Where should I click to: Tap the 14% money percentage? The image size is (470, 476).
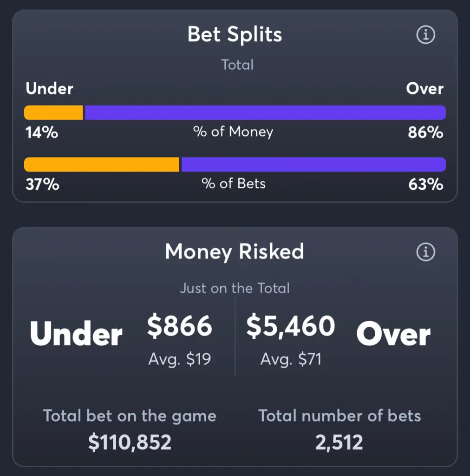(x=42, y=132)
